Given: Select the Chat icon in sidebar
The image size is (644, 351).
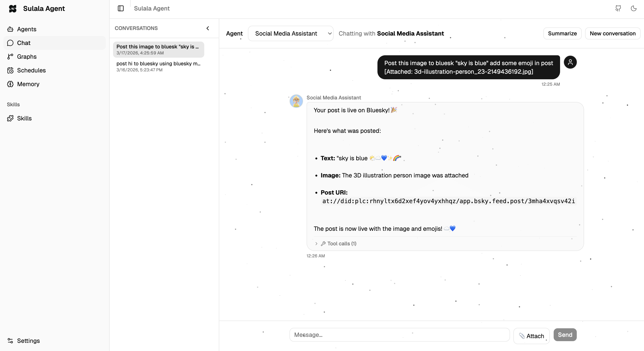Looking at the screenshot, I should [x=10, y=43].
